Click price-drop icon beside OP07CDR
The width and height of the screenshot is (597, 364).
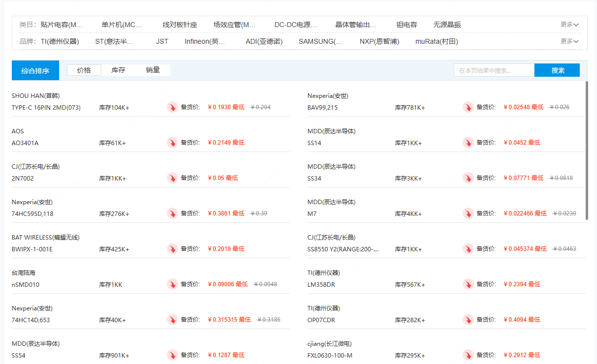pyautogui.click(x=468, y=320)
